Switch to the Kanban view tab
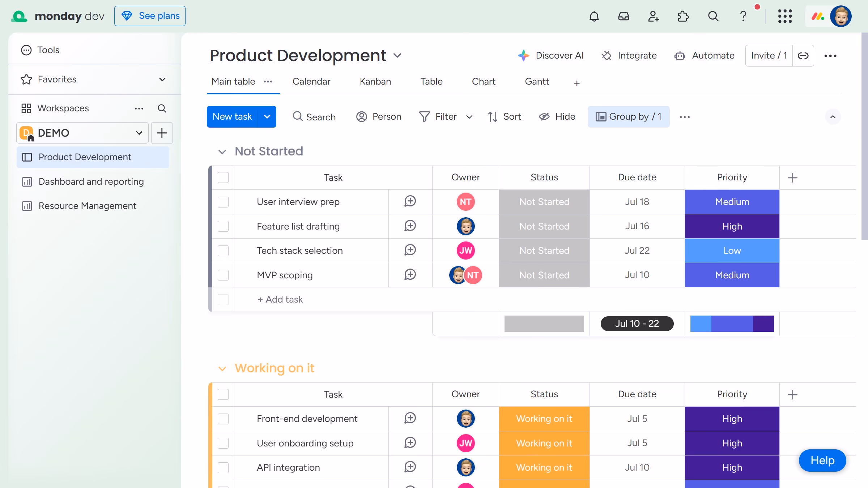868x488 pixels. pyautogui.click(x=375, y=82)
